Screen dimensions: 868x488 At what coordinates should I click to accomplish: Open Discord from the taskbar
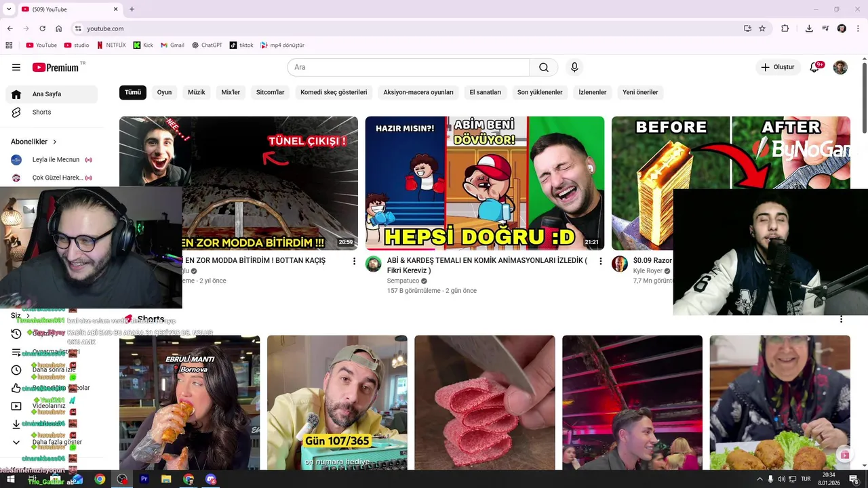[211, 479]
